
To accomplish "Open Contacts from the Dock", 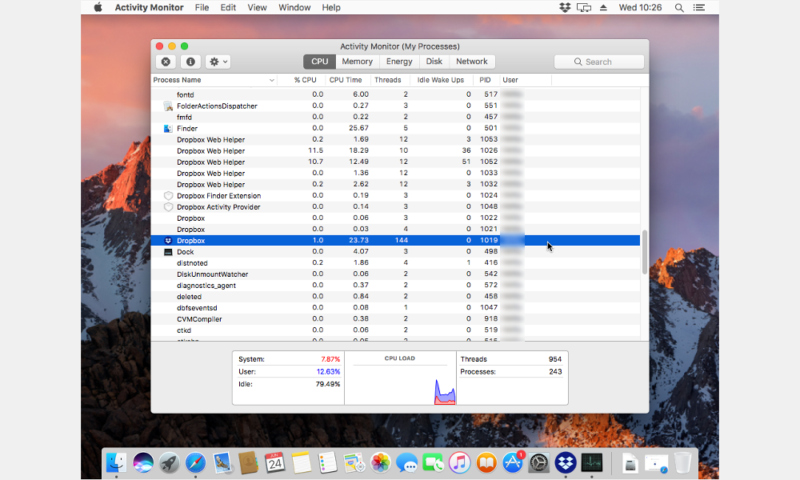I will (248, 463).
